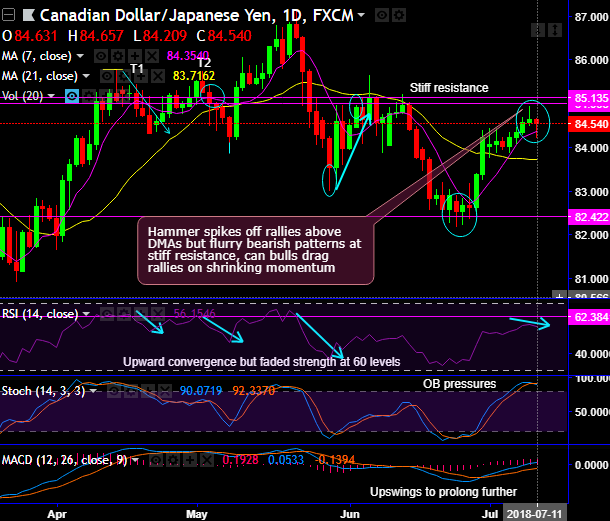Image resolution: width=610 pixels, height=521 pixels.
Task: Remove the MA (21, close) indicator
Action: click(158, 76)
